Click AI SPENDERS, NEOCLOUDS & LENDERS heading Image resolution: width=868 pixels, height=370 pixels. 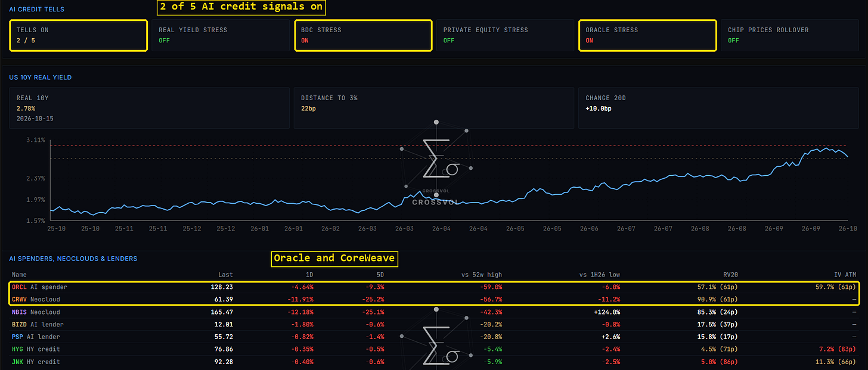[x=73, y=259]
